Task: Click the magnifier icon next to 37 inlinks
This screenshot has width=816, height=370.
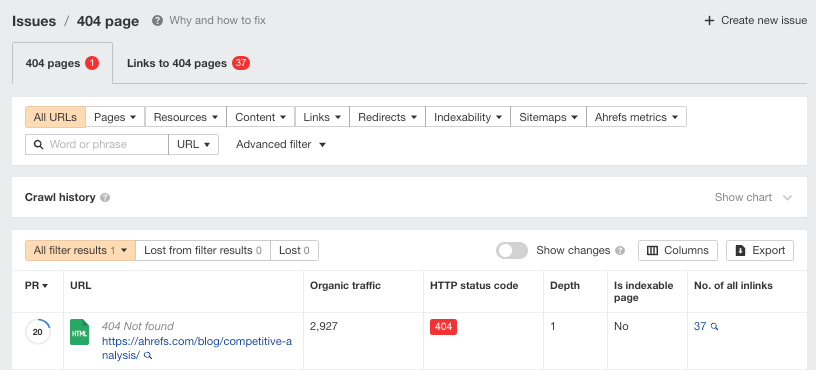Action: pos(715,327)
